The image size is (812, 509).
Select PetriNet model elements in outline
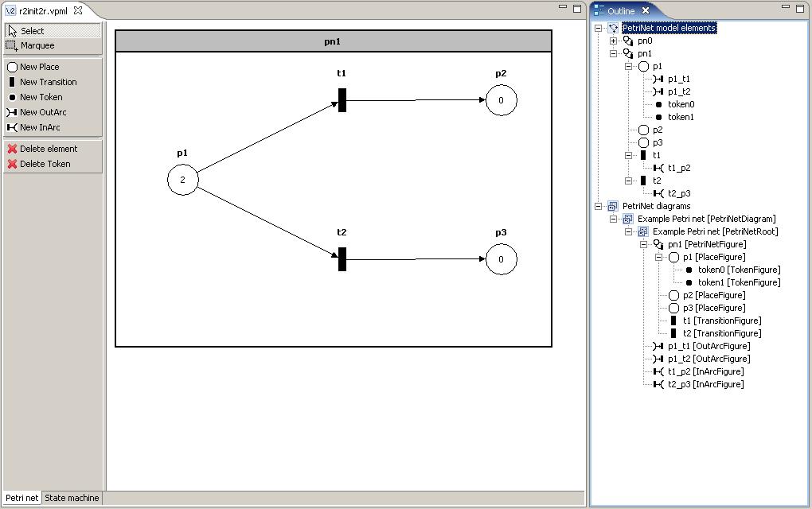pyautogui.click(x=669, y=28)
